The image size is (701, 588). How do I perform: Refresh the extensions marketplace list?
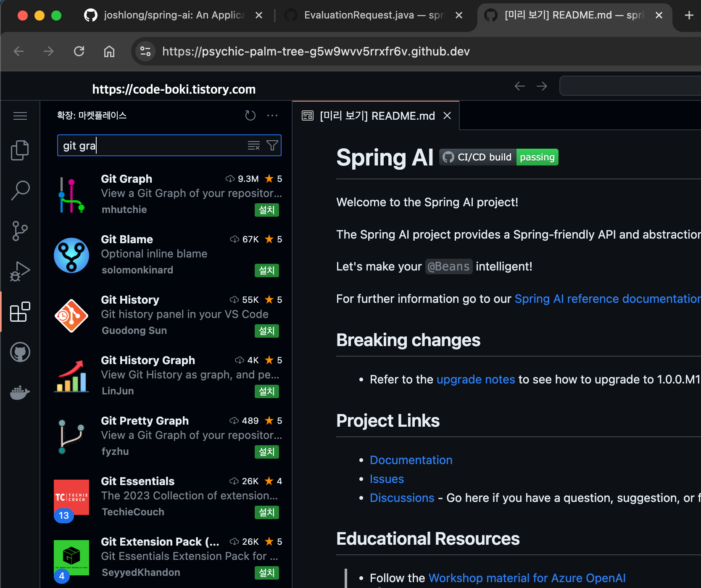[x=250, y=115]
